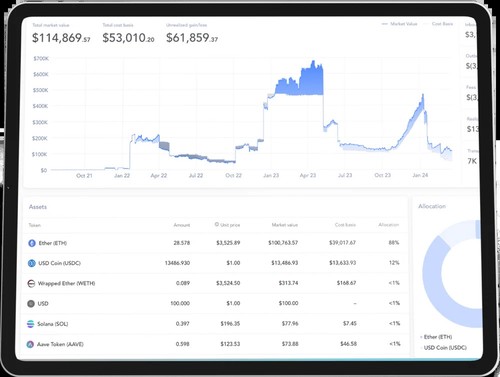Viewport: 500px width, 377px height.
Task: Click the info icon beside Unit price
Action: tap(217, 224)
